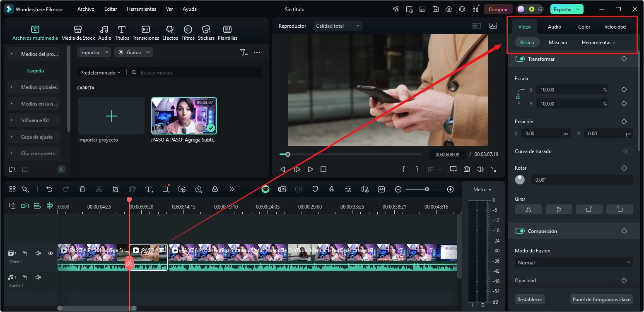Screen dimensions: 644x312
Task: Open the Calidad total dropdown
Action: point(338,26)
